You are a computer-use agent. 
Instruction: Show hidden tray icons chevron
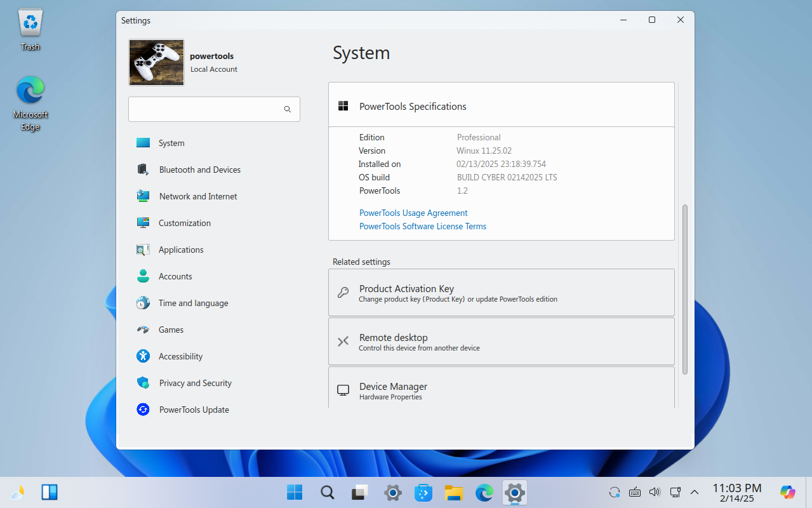tap(695, 492)
